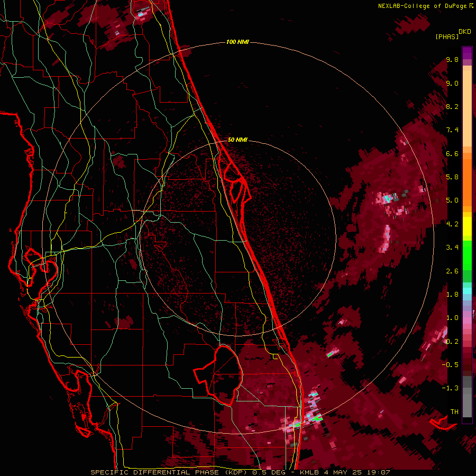The height and width of the screenshot is (476, 476).
Task: Pick the purple top segment of color bar
Action: [467, 53]
